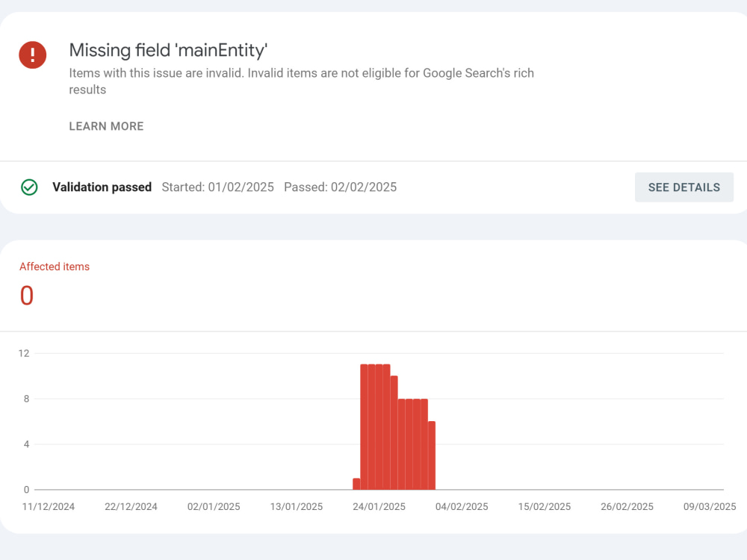
Task: Click the Passed: 02/02/2025 date text
Action: pos(340,187)
